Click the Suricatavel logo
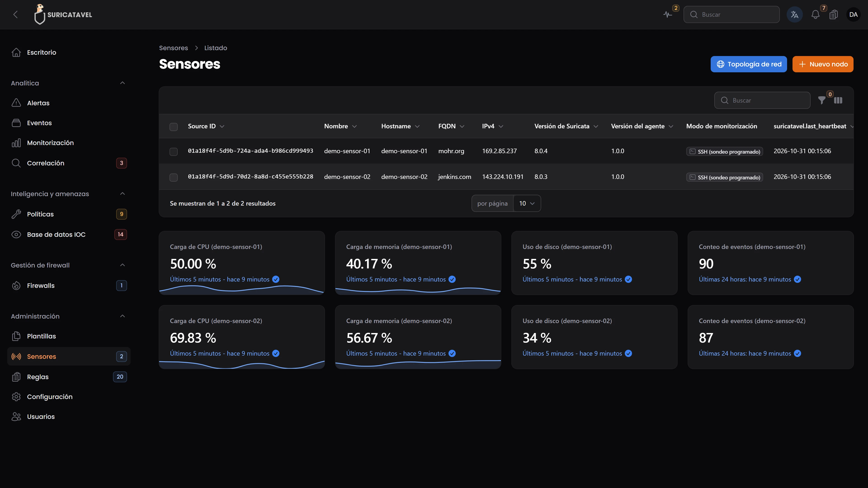This screenshot has width=868, height=488. coord(63,14)
